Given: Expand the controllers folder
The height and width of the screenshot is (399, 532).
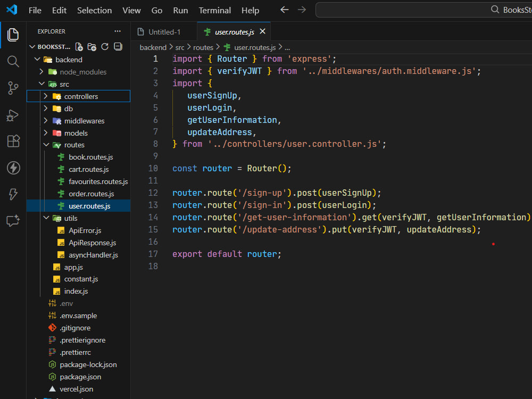Looking at the screenshot, I should pyautogui.click(x=78, y=96).
